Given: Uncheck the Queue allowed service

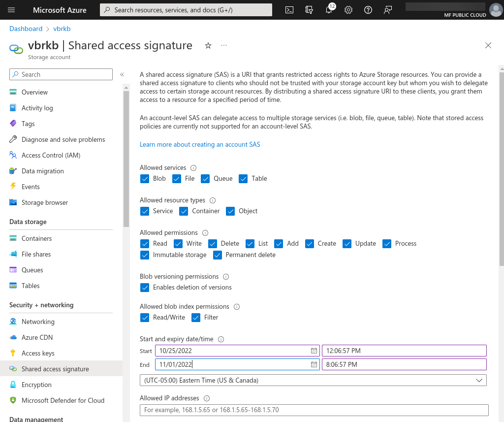Looking at the screenshot, I should pos(205,179).
